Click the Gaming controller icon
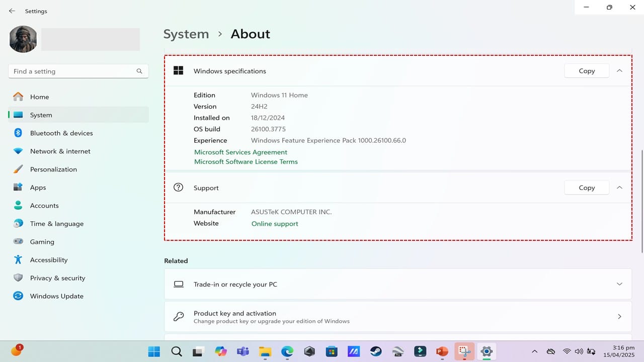Screen dimensions: 644x362 click(x=18, y=241)
